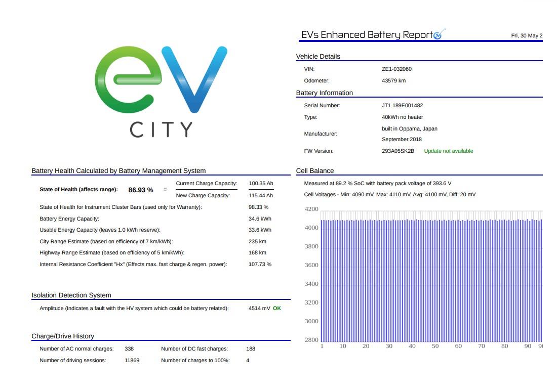Select serial number JT1 189E001482
This screenshot has width=557, height=392.
coord(403,105)
